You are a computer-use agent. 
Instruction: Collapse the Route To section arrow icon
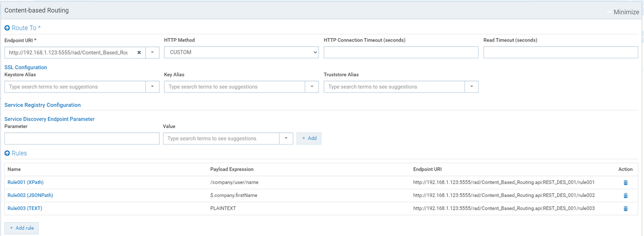pyautogui.click(x=7, y=28)
